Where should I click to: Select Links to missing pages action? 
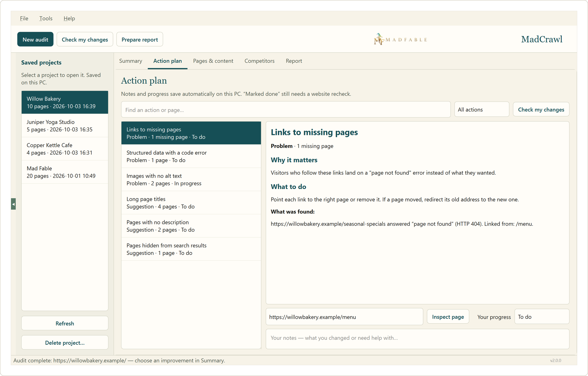pos(191,133)
